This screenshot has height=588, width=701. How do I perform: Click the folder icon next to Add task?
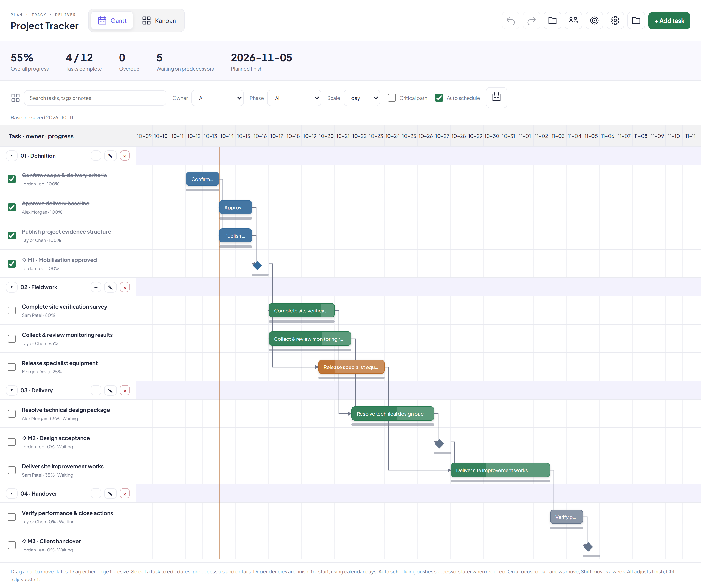coord(636,21)
